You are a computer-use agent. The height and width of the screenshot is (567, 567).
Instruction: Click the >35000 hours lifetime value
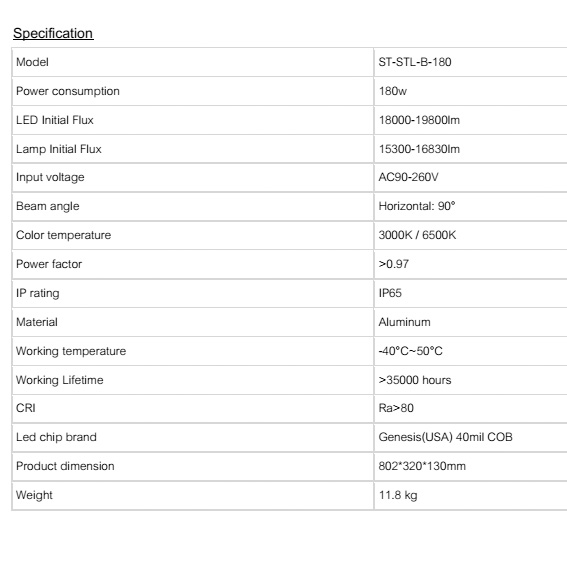(415, 380)
